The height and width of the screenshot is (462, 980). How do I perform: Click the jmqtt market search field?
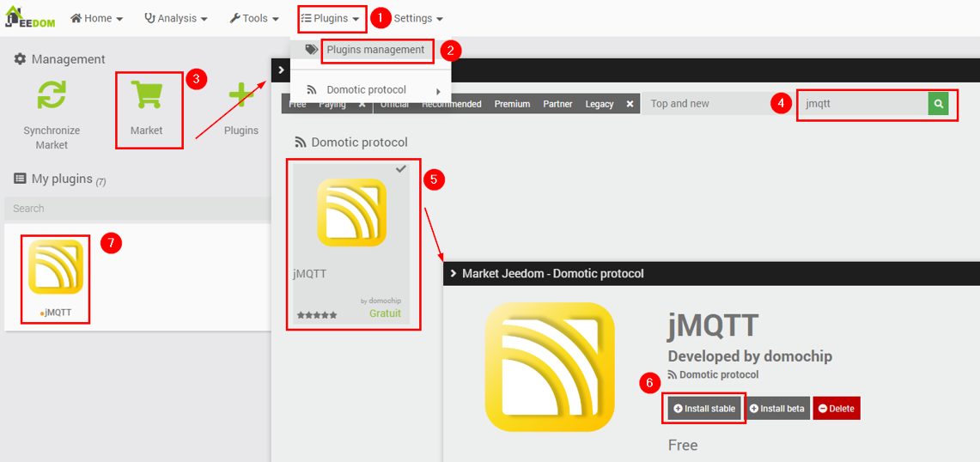[x=864, y=104]
